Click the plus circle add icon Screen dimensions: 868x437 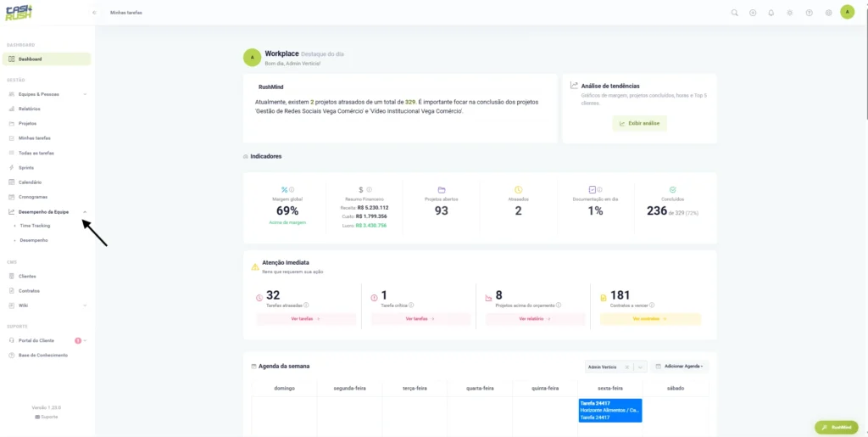(x=753, y=13)
